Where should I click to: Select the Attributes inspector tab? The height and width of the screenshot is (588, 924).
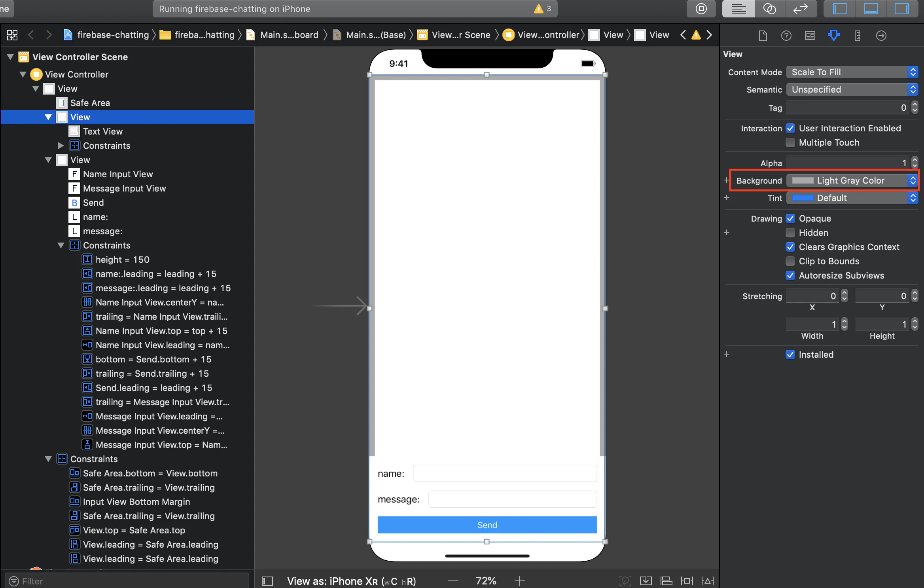pyautogui.click(x=834, y=36)
